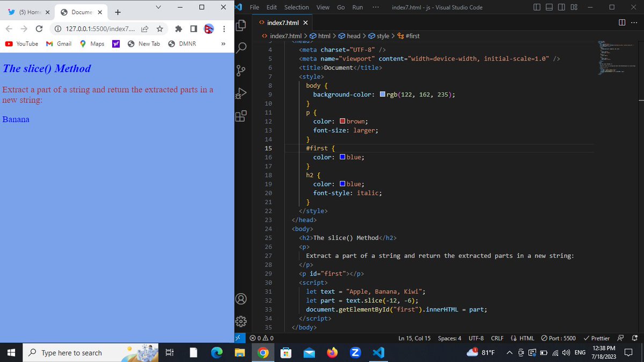This screenshot has width=644, height=362.
Task: Click line number 31 in gutter
Action: click(x=268, y=291)
